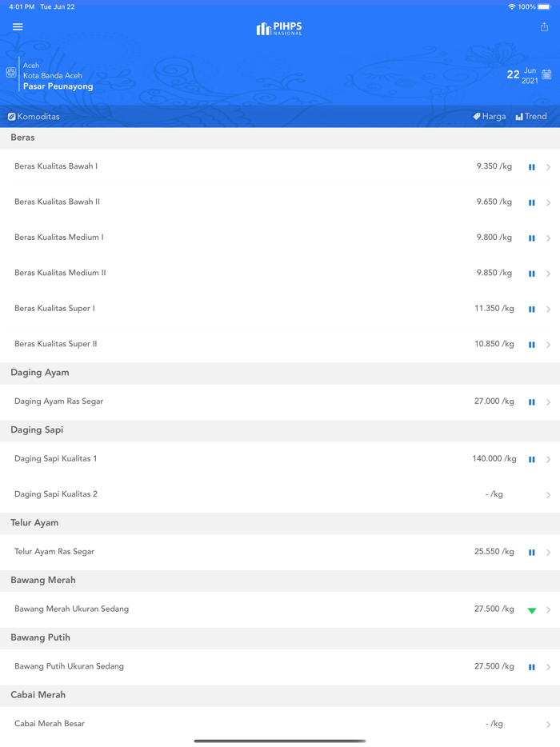Tap the Daging Sapi section header
The image size is (560, 747).
click(280, 430)
